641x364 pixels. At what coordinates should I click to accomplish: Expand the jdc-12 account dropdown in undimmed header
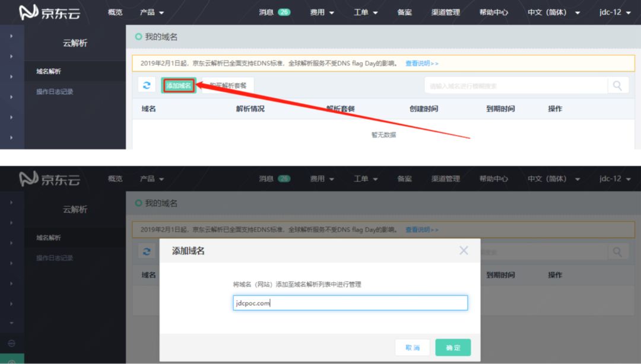point(615,12)
